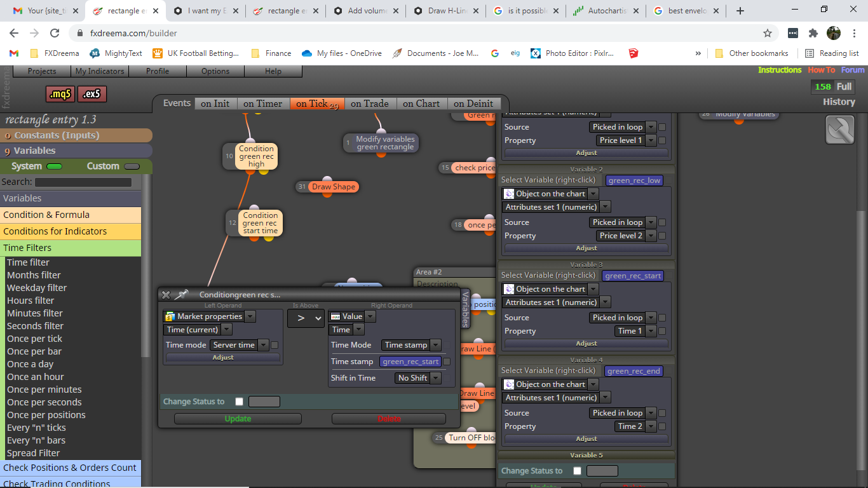
Task: Reload the page in the browser
Action: click(x=55, y=33)
